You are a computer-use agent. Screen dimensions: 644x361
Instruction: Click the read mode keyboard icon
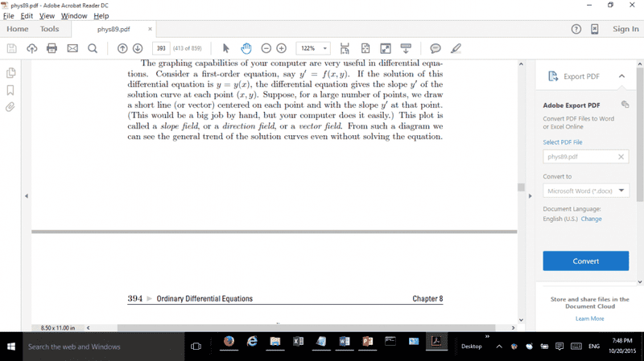point(406,48)
